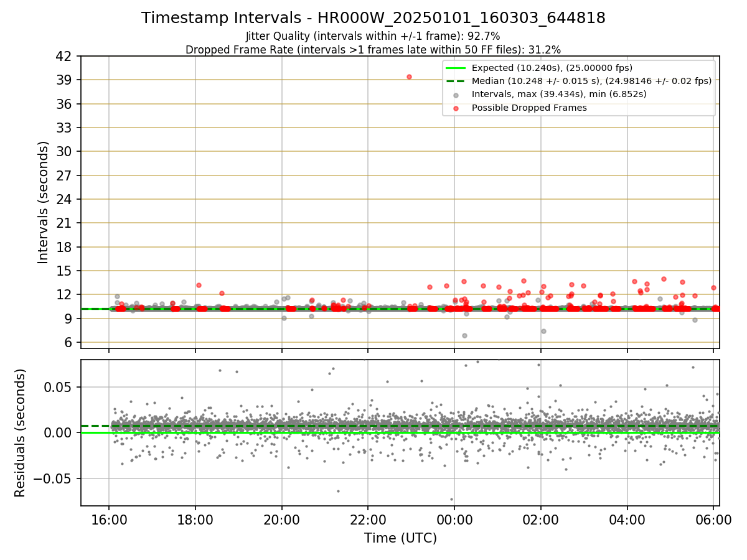747x560 pixels.
Task: Click the 'Intervals (seconds)' y-axis label
Action: [x=43, y=202]
